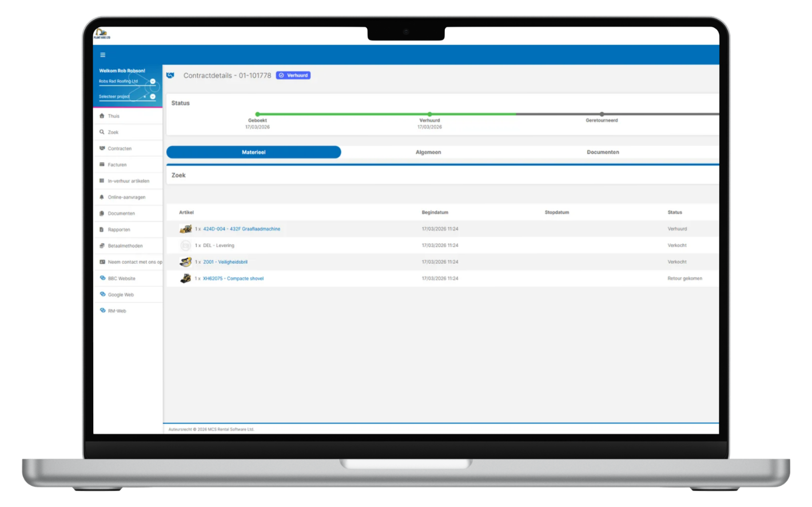Switch to the Algemeen tab
Image resolution: width=812 pixels, height=507 pixels.
428,152
